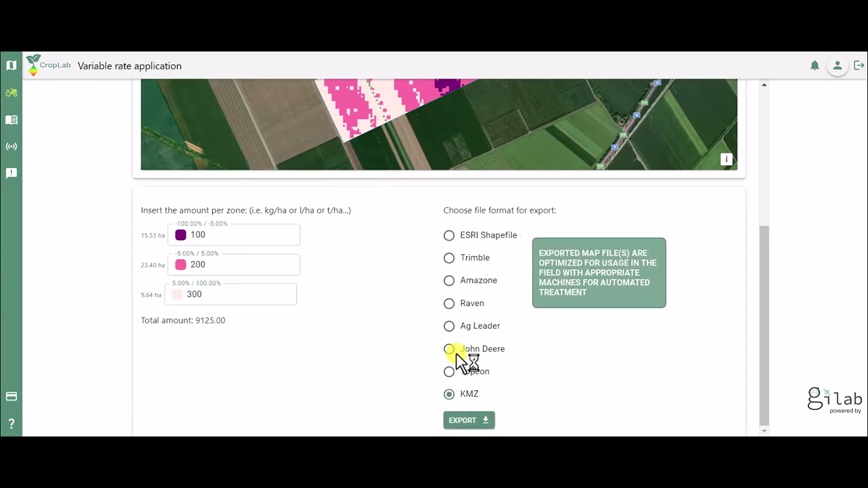
Task: Click the 'Variable rate application' title
Action: (130, 66)
